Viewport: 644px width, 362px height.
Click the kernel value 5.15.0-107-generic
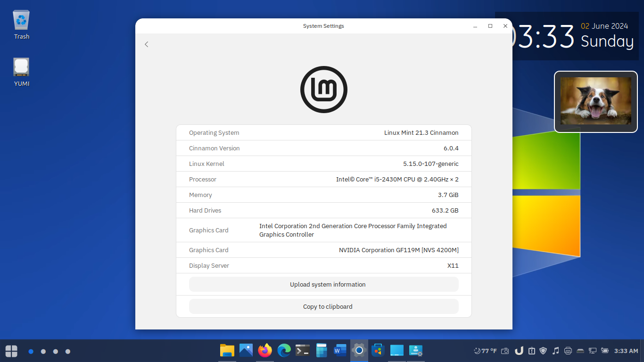pos(431,164)
